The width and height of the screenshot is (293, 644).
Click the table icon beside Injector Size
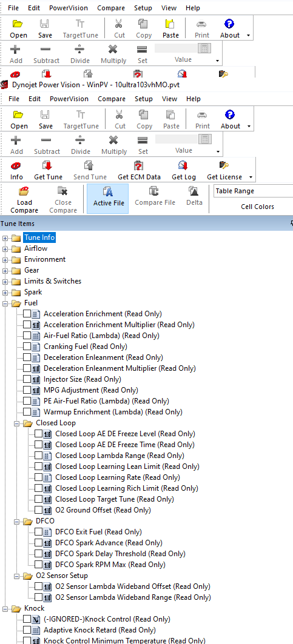[x=36, y=379]
